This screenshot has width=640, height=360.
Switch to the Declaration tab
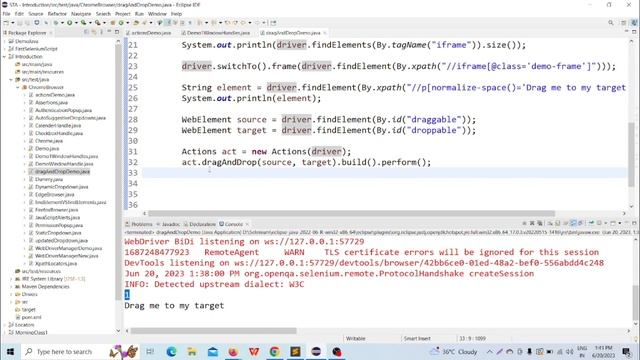[200, 224]
